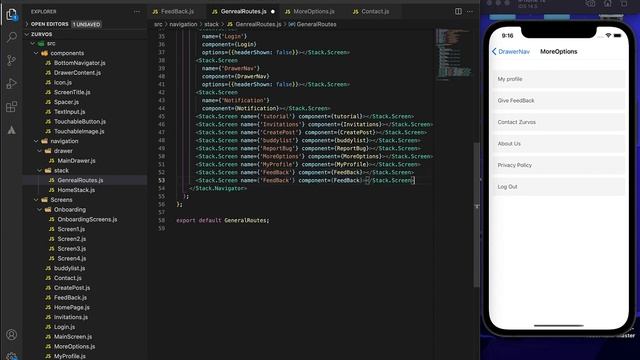The image size is (640, 360).
Task: Open Explorer panel more actions menu
Action: coord(137,12)
